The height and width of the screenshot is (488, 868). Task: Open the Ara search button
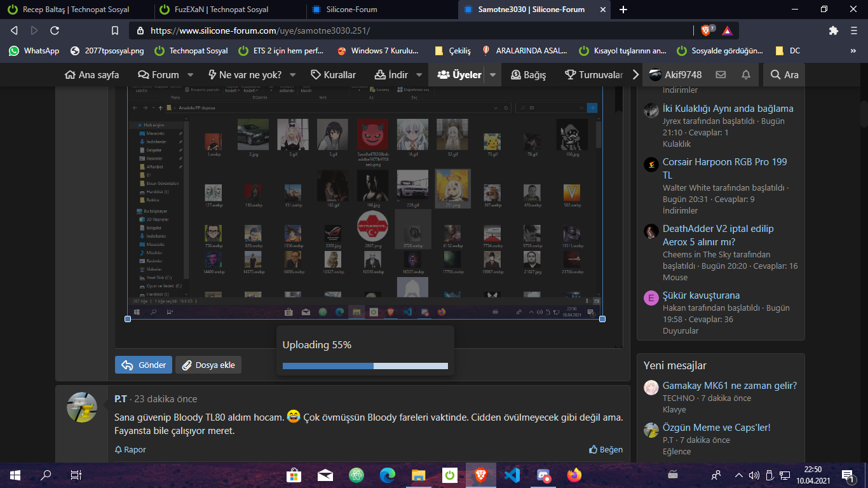(784, 75)
